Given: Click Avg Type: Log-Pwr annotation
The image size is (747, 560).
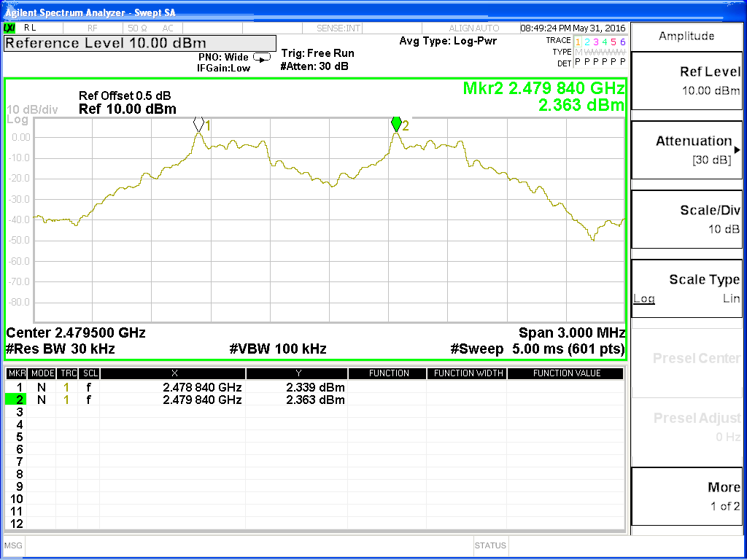Looking at the screenshot, I should click(x=448, y=41).
